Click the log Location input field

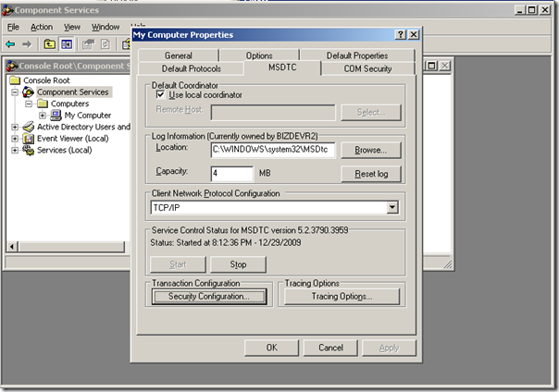(x=273, y=150)
